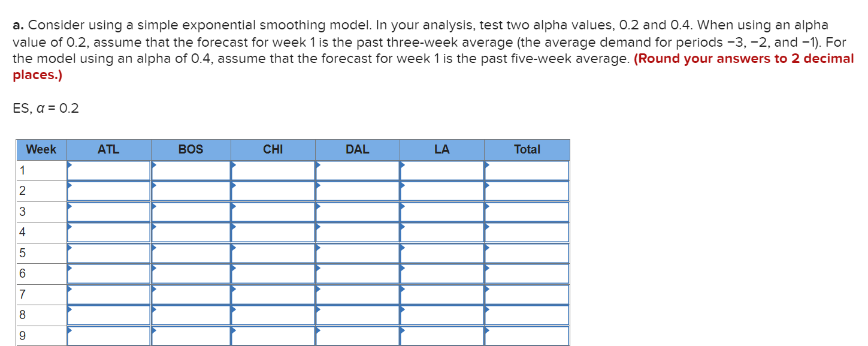Click the BOS column header
The image size is (868, 346).
(191, 150)
